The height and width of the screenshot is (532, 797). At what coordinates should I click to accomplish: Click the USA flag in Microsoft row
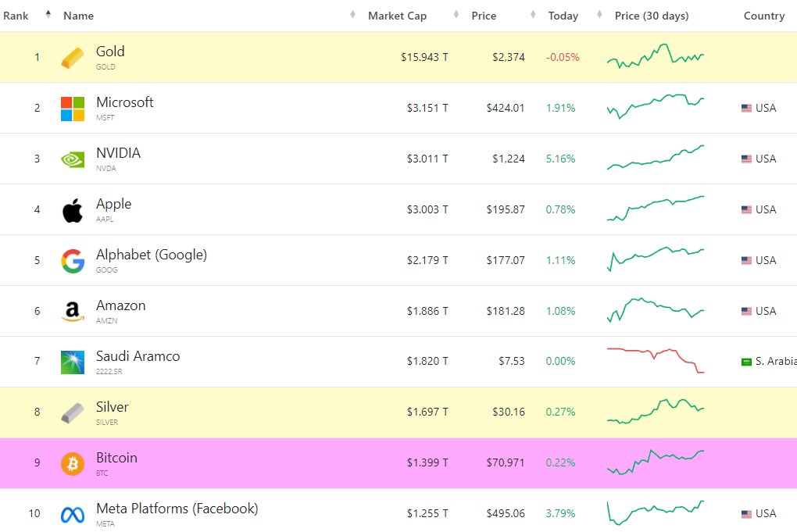coord(746,108)
